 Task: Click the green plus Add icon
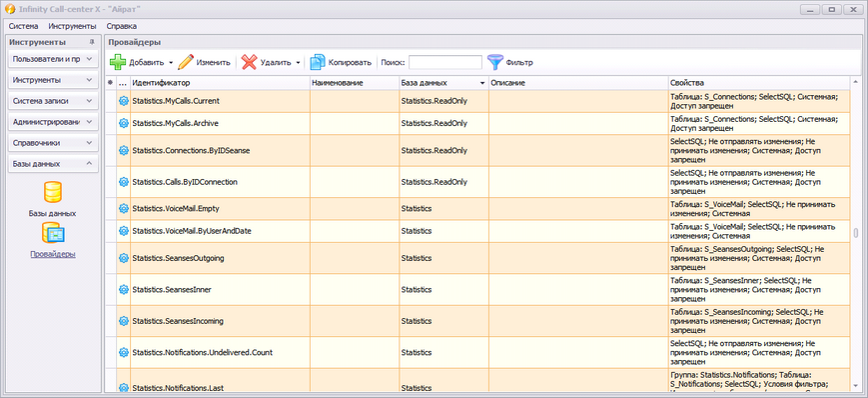tap(118, 62)
